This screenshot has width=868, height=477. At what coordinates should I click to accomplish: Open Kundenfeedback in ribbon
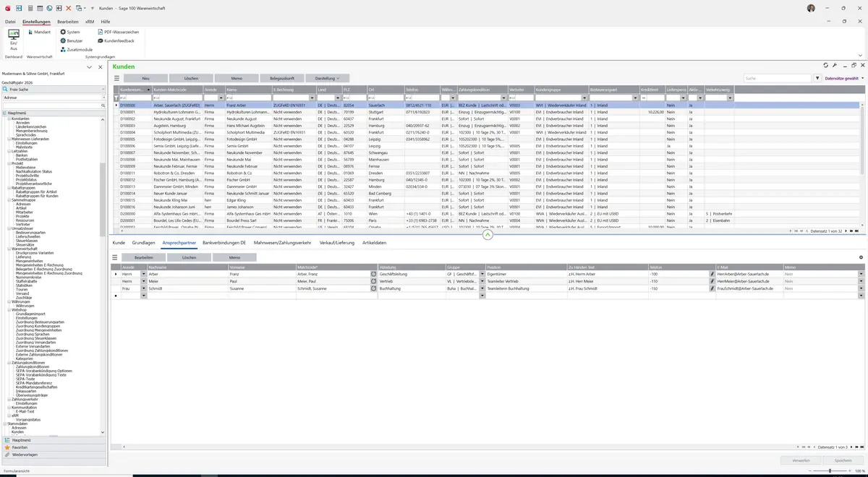(x=116, y=41)
